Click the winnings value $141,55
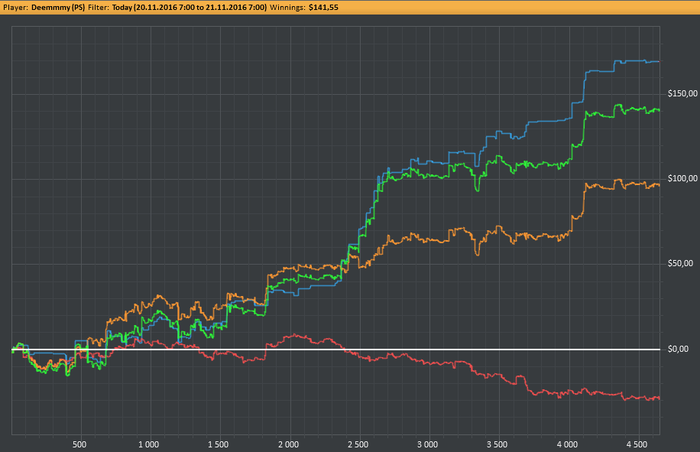 (323, 7)
